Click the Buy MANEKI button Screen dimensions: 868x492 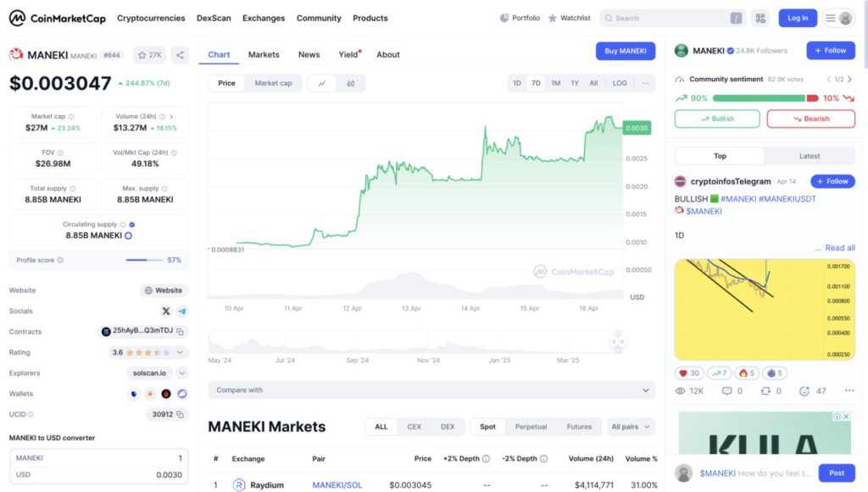pos(625,51)
